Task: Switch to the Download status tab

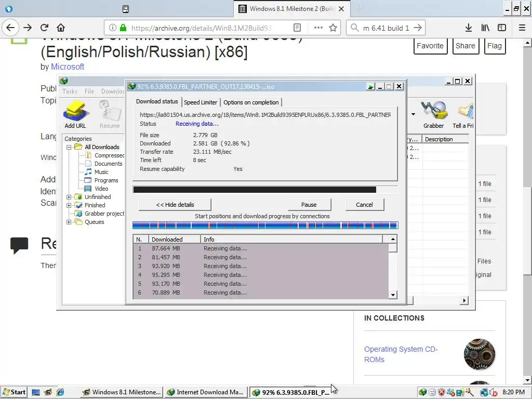Action: click(x=157, y=101)
